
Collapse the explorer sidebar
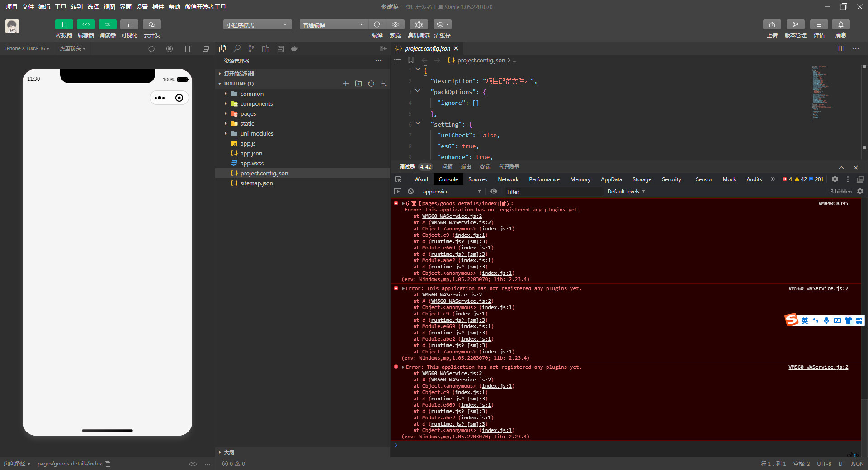coord(383,48)
